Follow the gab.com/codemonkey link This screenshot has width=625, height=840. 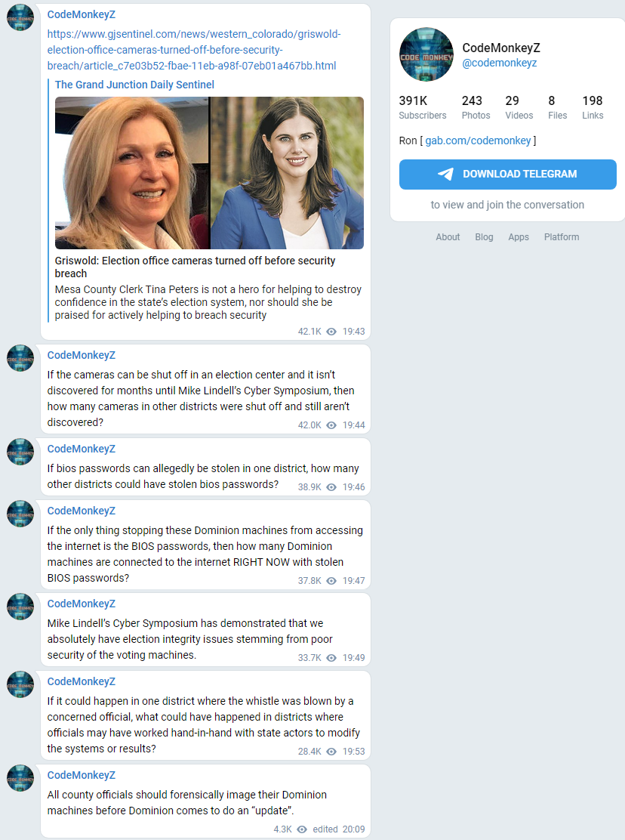478,141
